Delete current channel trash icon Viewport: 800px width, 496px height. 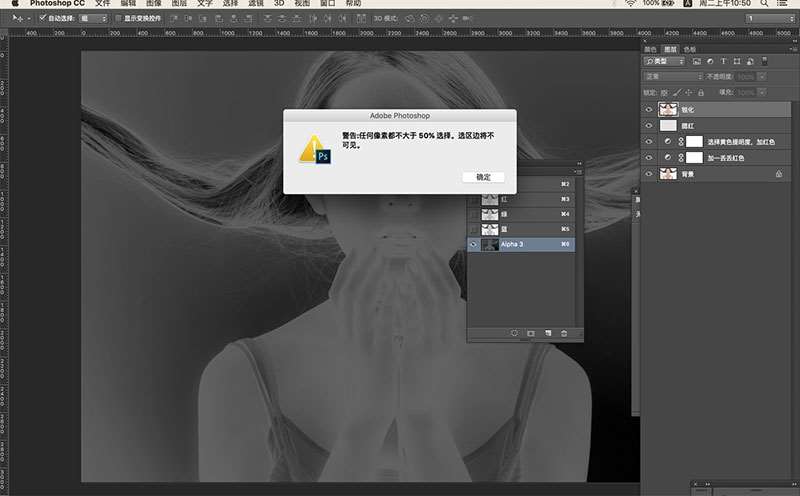[564, 333]
